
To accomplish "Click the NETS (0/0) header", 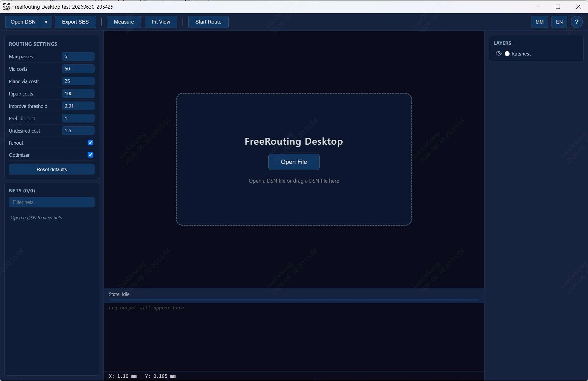I will [22, 191].
